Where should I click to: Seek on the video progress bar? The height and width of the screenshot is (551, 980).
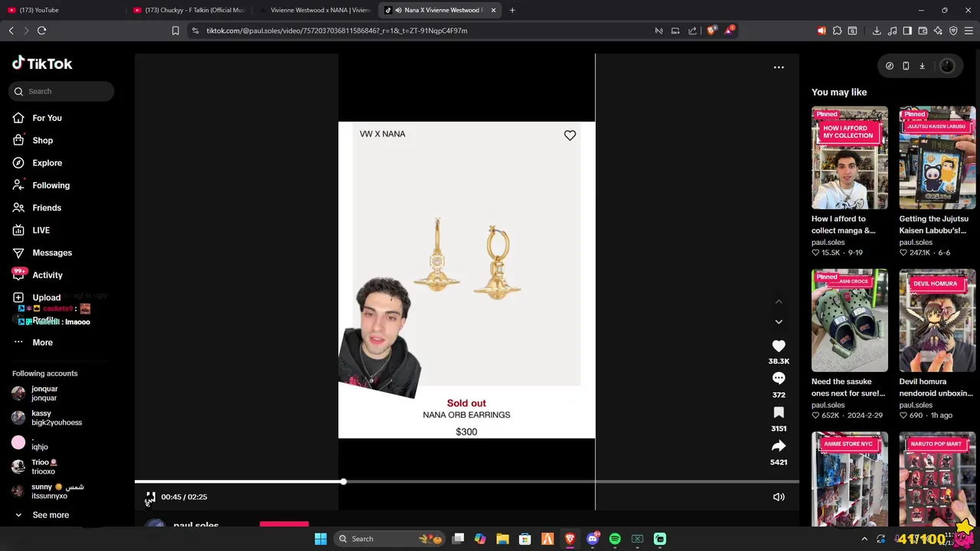point(466,481)
